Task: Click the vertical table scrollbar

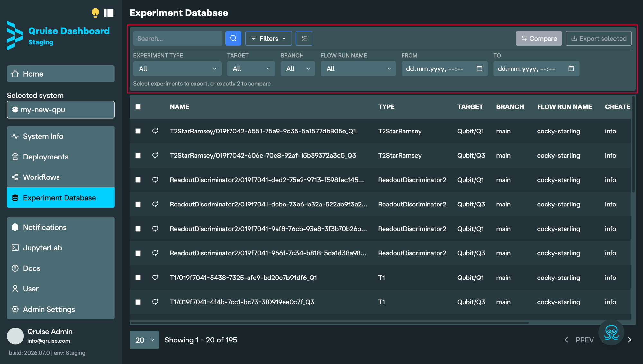Action: point(633,145)
